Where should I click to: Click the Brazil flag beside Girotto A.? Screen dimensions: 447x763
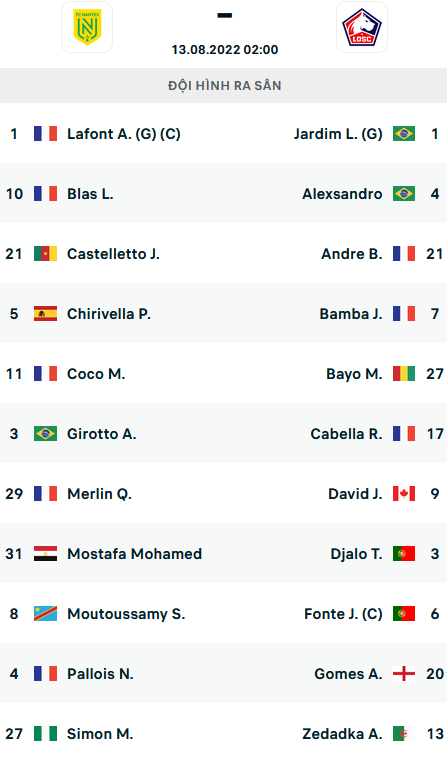tap(45, 434)
